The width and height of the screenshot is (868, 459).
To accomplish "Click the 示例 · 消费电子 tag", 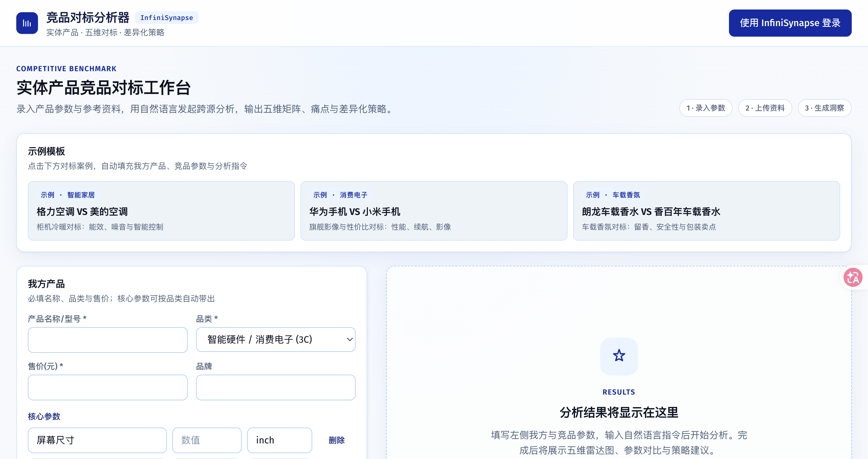I will click(x=340, y=195).
